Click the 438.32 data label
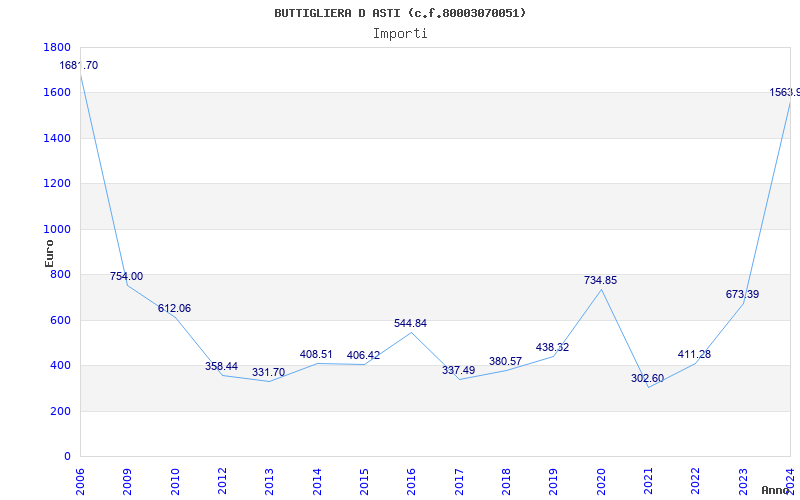This screenshot has height=500, width=800. tap(552, 347)
